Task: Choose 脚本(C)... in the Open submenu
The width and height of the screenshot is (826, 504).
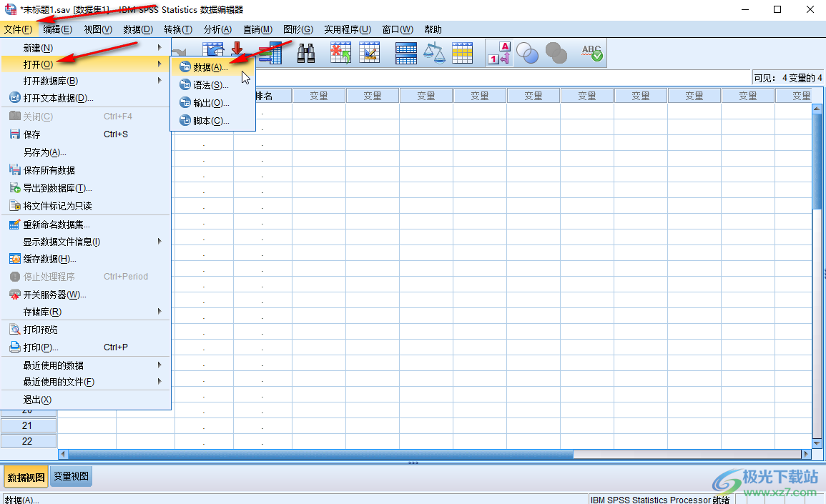Action: [213, 121]
